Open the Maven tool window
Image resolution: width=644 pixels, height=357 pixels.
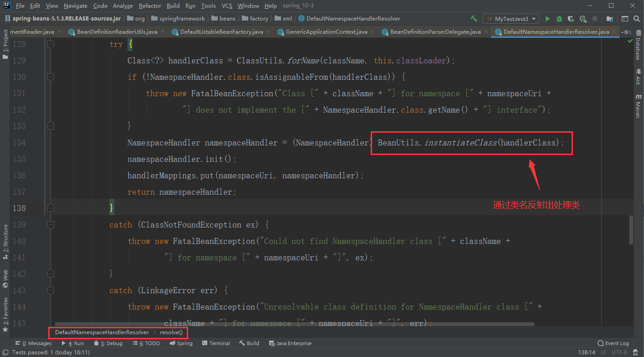pos(638,106)
